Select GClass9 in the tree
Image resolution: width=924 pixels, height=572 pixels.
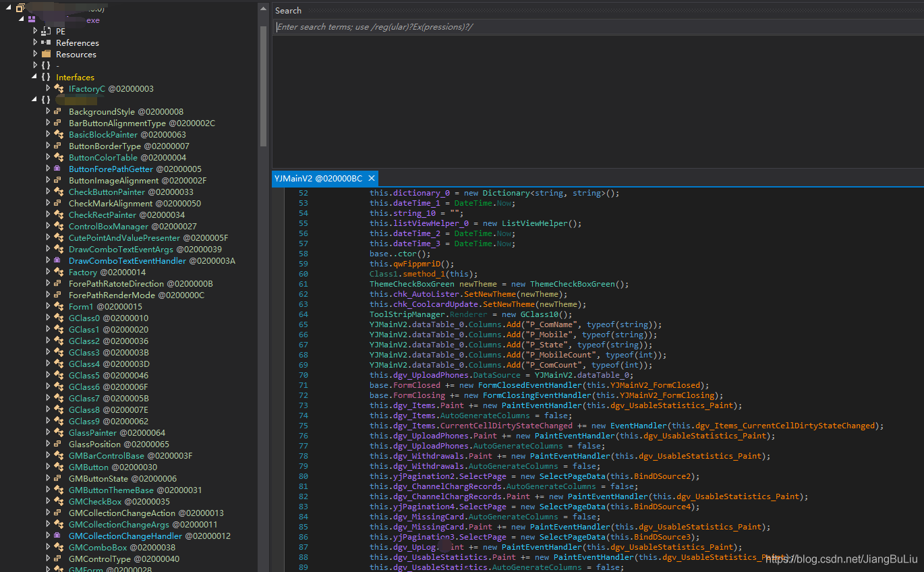pyautogui.click(x=109, y=421)
